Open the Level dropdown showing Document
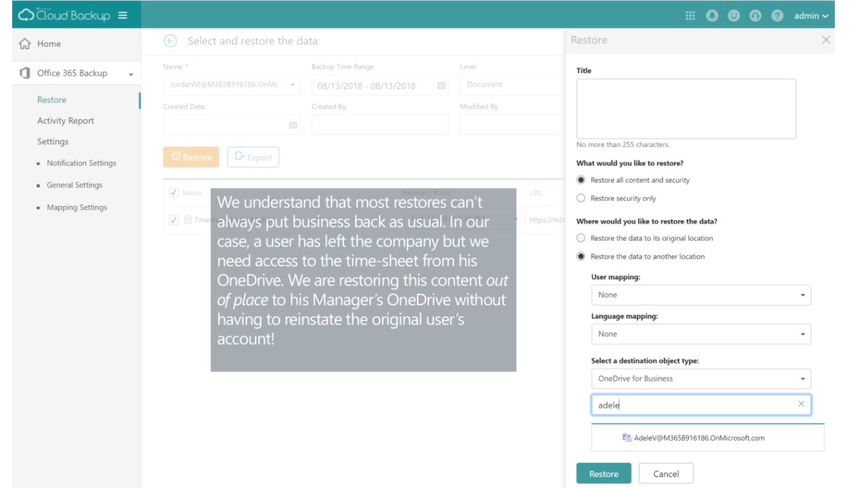The width and height of the screenshot is (868, 488). click(511, 85)
